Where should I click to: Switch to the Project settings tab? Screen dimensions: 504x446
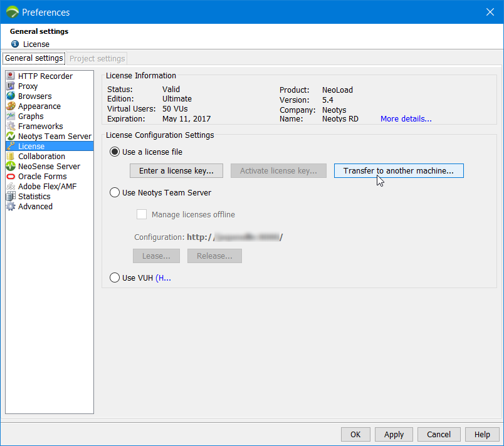tap(97, 58)
